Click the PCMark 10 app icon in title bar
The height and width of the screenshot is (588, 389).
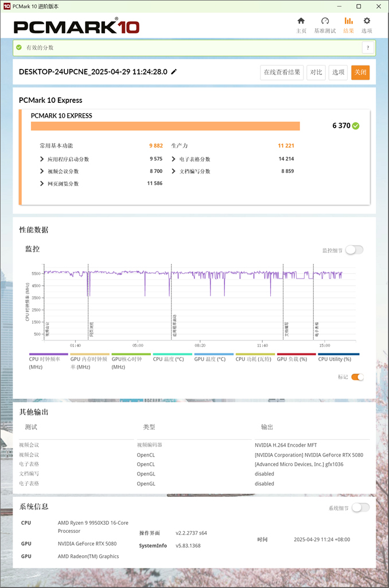(7, 6)
